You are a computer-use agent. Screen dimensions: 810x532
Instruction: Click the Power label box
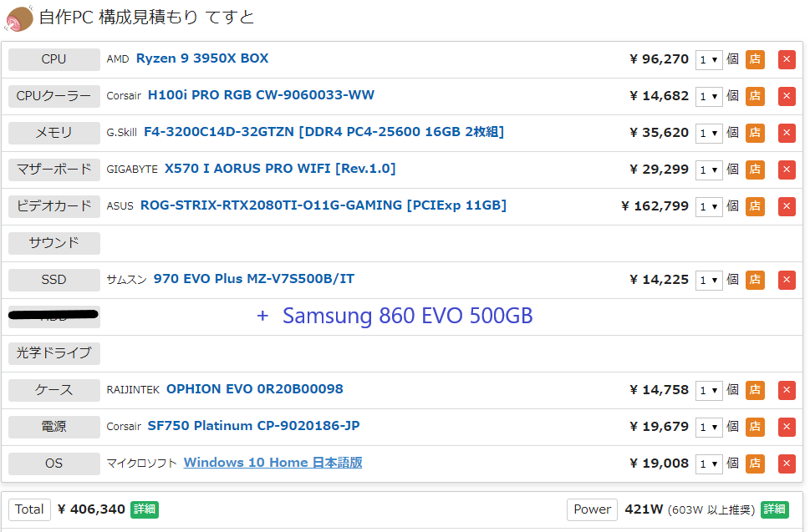click(592, 509)
